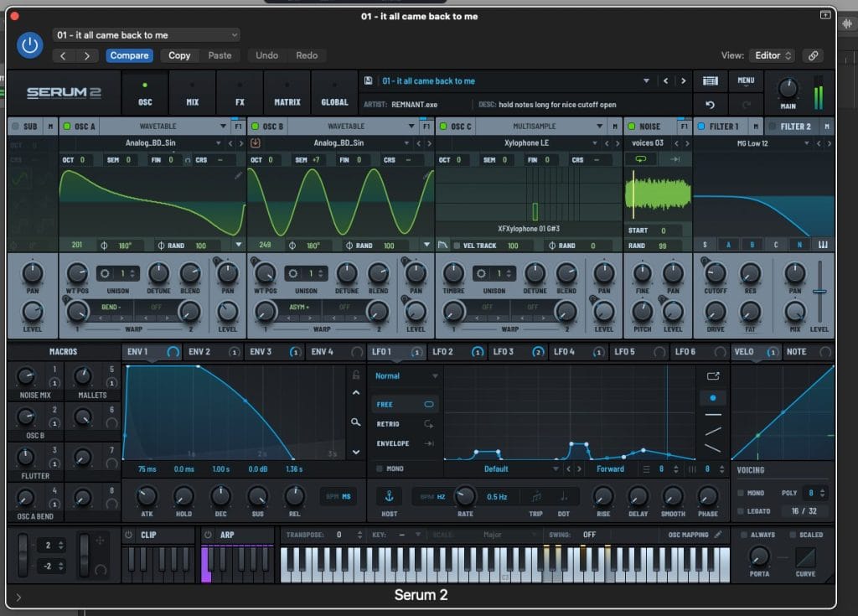858x616 pixels.
Task: Toggle FILTER 1 enable
Action: [701, 127]
